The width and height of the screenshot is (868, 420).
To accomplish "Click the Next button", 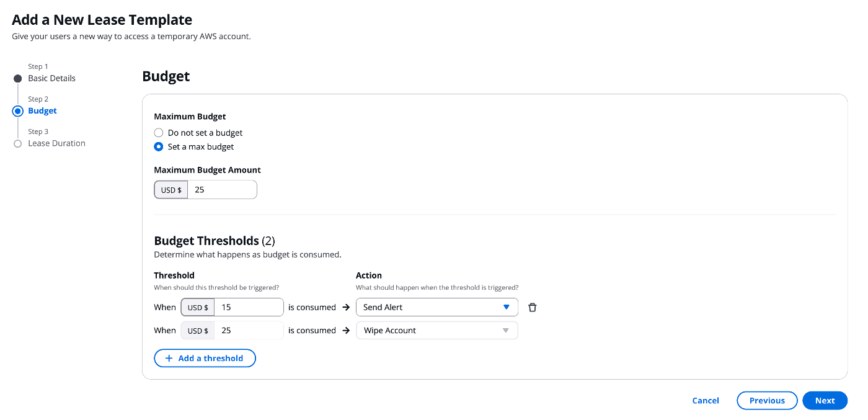I will tap(825, 401).
